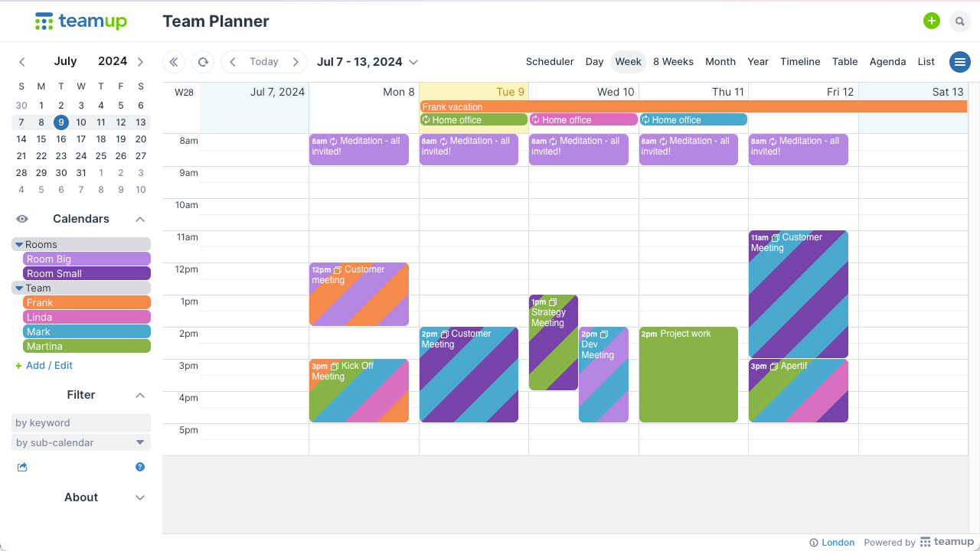Click the refresh calendar icon
Image resolution: width=980 pixels, height=551 pixels.
tap(203, 62)
